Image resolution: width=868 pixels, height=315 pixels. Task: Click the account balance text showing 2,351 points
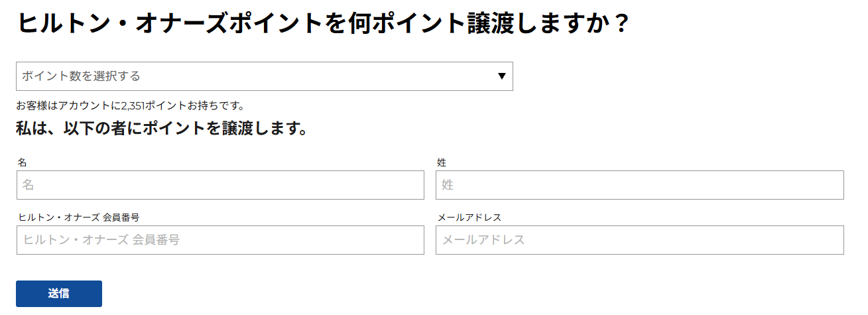click(131, 105)
